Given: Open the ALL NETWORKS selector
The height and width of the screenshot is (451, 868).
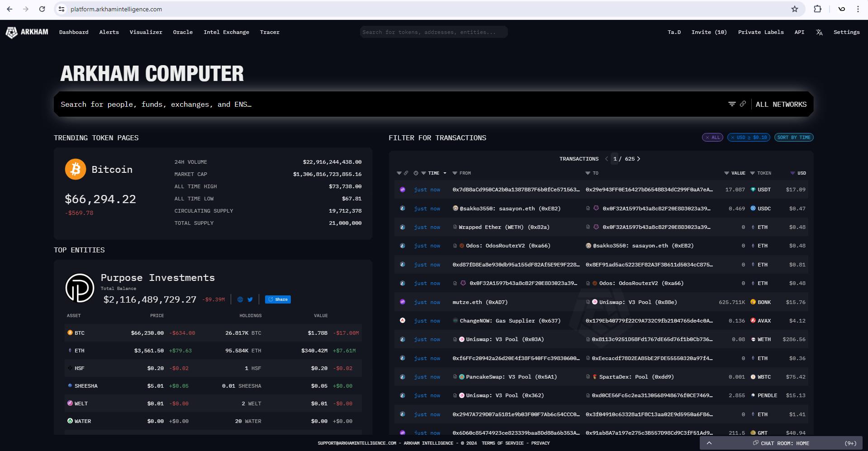Looking at the screenshot, I should pos(781,104).
